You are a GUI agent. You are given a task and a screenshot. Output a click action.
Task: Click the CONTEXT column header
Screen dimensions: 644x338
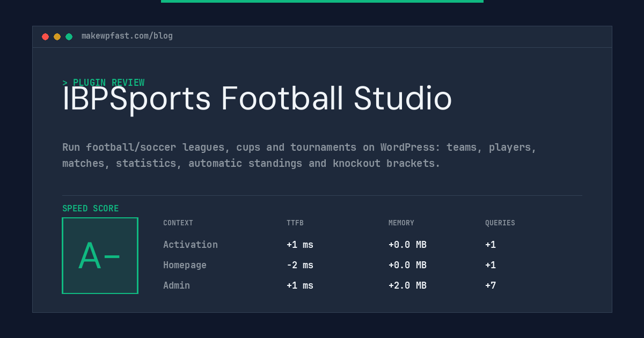[x=178, y=223]
